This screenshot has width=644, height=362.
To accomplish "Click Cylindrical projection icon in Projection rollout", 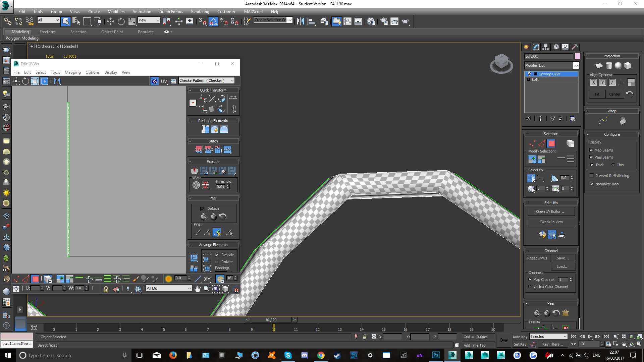I will click(x=609, y=66).
